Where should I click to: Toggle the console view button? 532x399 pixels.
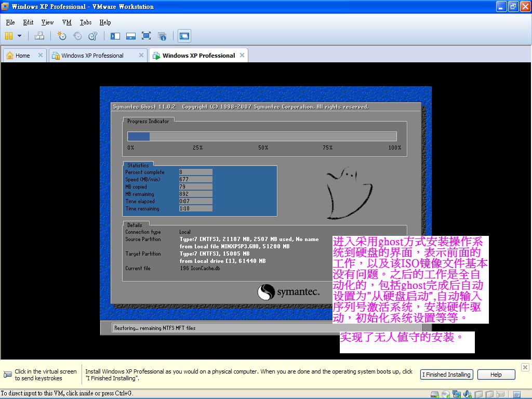click(184, 36)
